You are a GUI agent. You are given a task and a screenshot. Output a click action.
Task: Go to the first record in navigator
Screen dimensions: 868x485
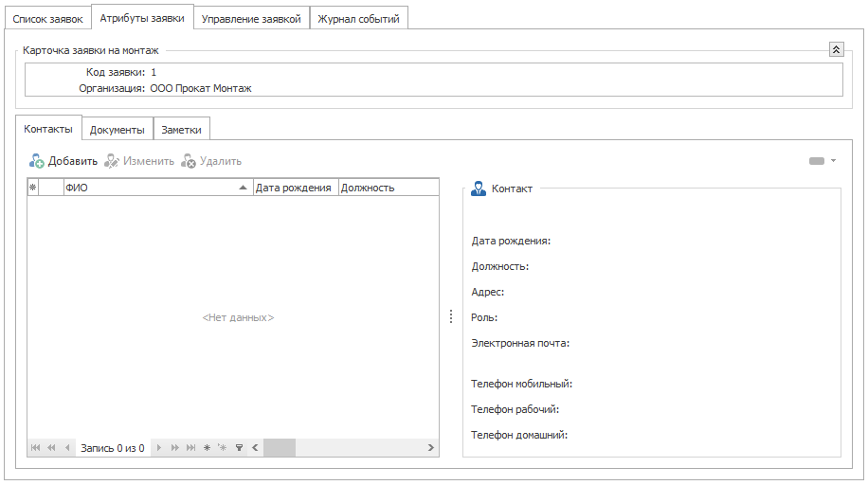35,447
